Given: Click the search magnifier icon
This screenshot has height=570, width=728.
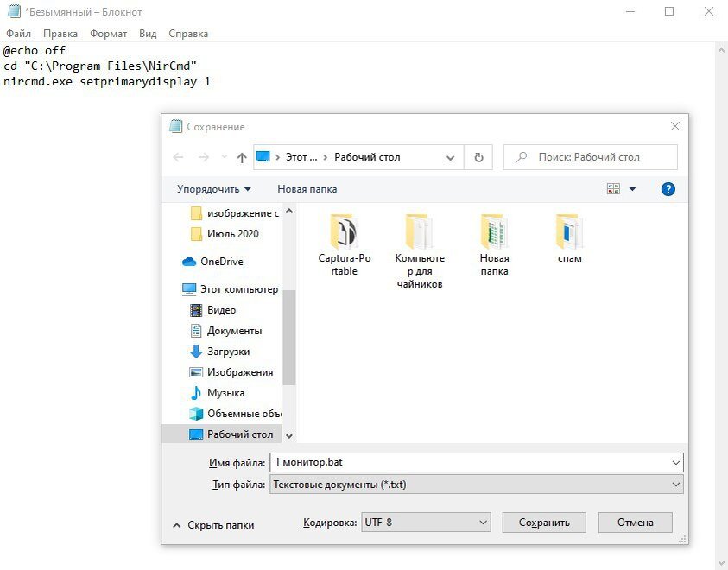Looking at the screenshot, I should [x=522, y=157].
